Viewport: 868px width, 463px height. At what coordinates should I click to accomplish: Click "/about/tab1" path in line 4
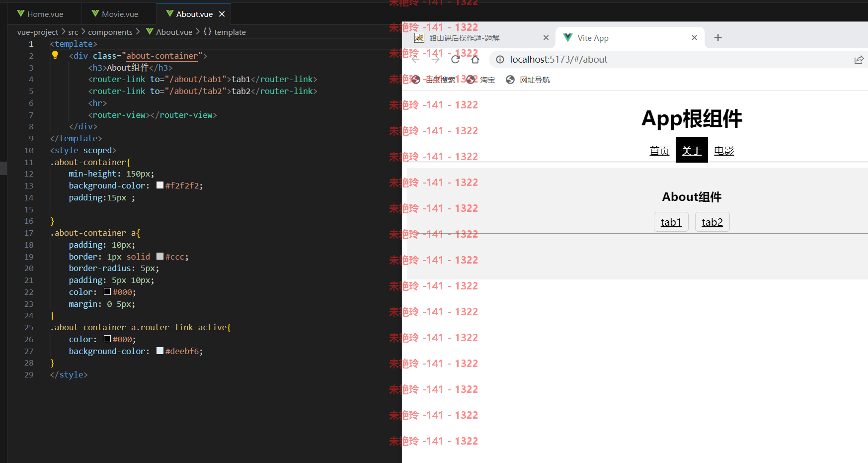coord(196,79)
